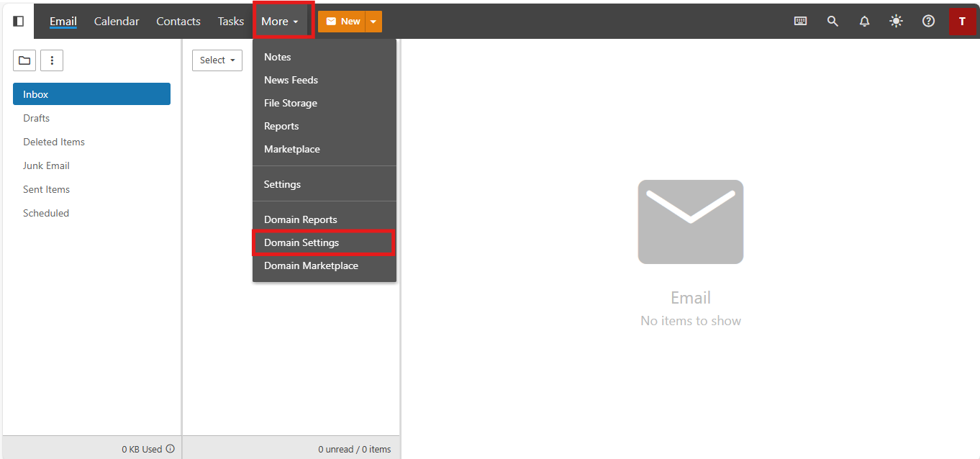The width and height of the screenshot is (980, 459).
Task: Open Domain Marketplace menu entry
Action: click(311, 265)
